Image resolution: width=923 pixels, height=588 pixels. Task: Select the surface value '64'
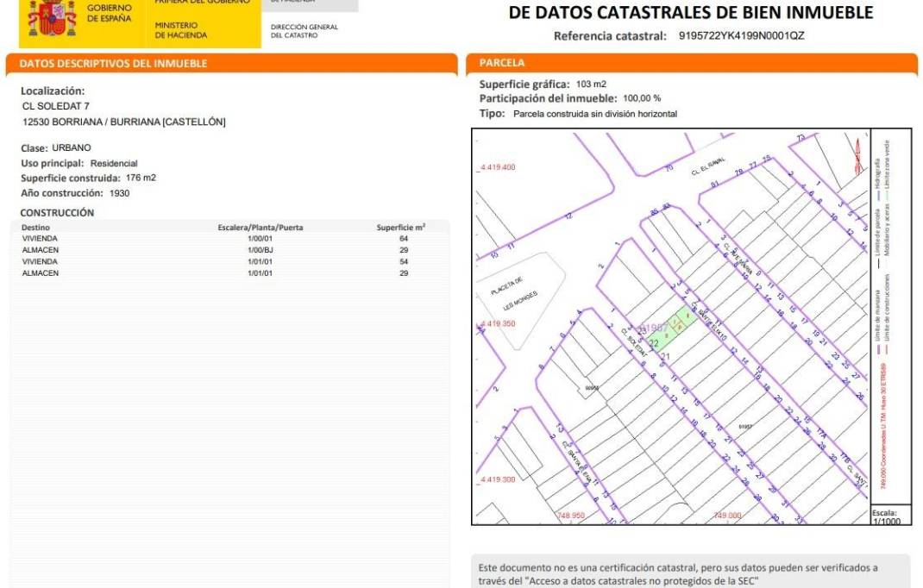[x=404, y=238]
